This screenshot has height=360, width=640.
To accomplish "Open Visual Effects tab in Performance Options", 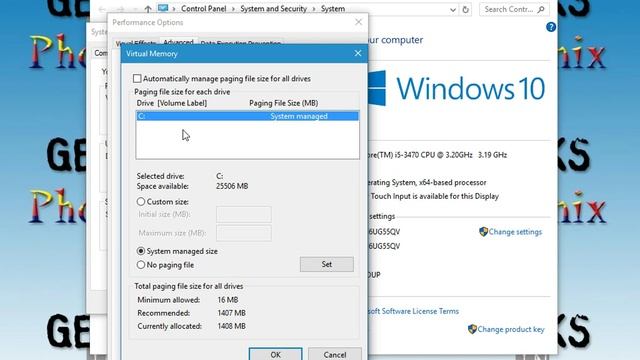I will 136,43.
